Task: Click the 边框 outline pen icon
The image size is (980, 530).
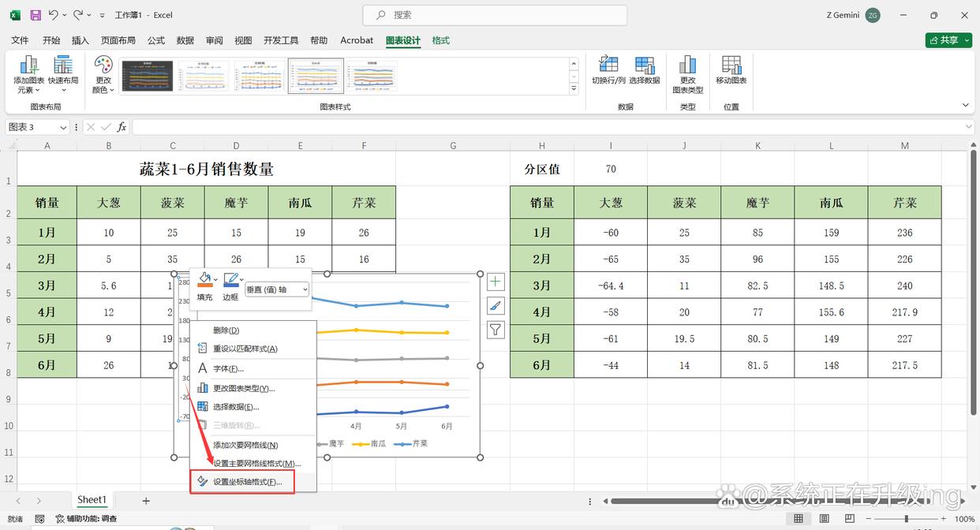Action: (230, 280)
